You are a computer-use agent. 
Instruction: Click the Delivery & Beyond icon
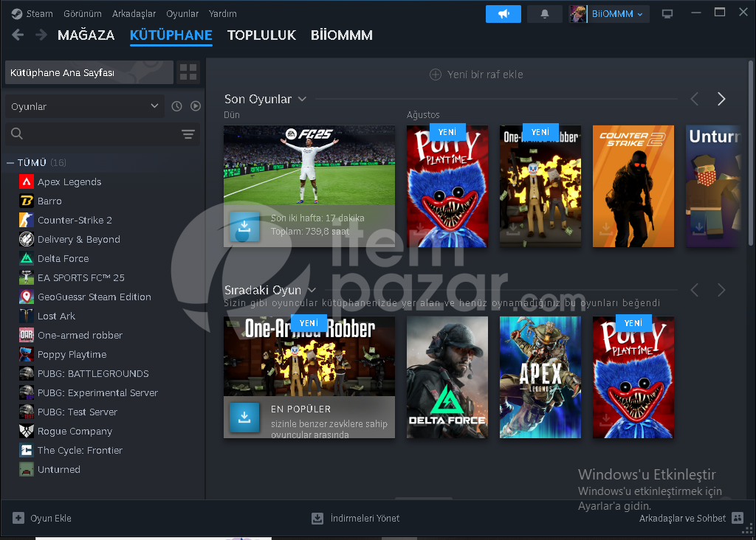point(27,239)
